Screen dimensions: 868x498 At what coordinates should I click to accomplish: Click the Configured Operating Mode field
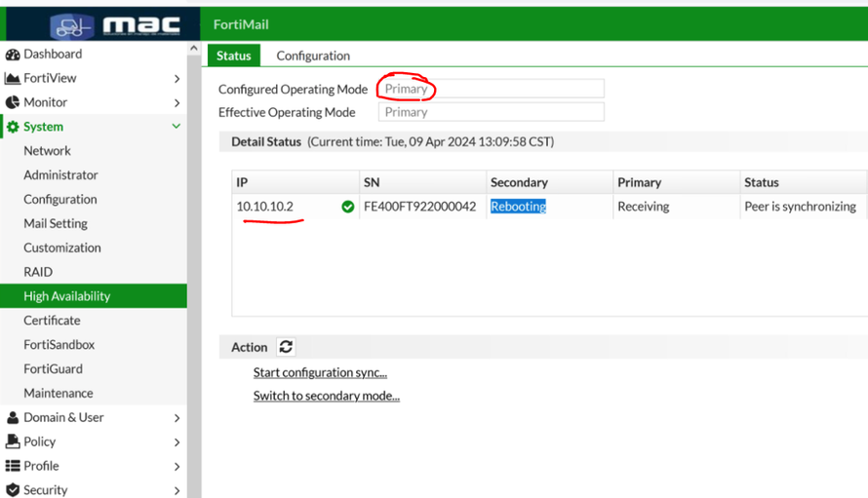point(491,89)
